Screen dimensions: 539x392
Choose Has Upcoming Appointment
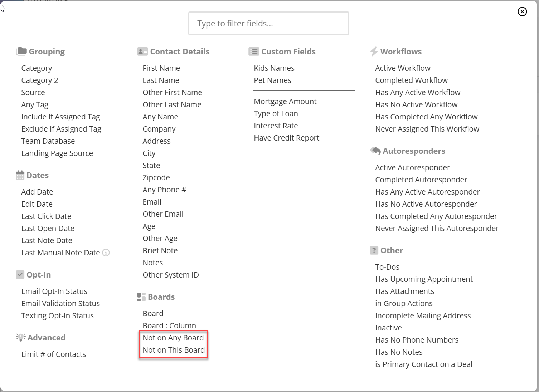click(424, 279)
